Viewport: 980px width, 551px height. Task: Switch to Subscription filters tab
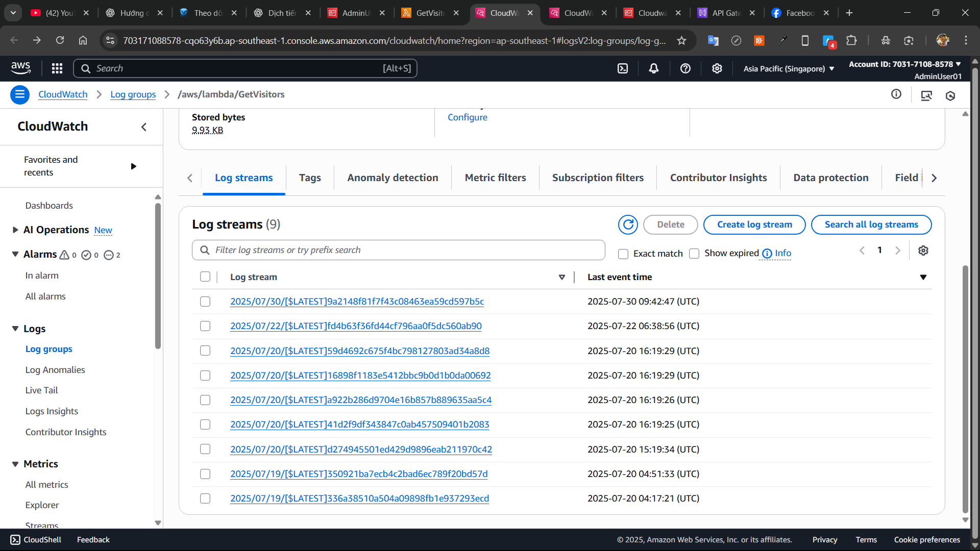coord(598,178)
